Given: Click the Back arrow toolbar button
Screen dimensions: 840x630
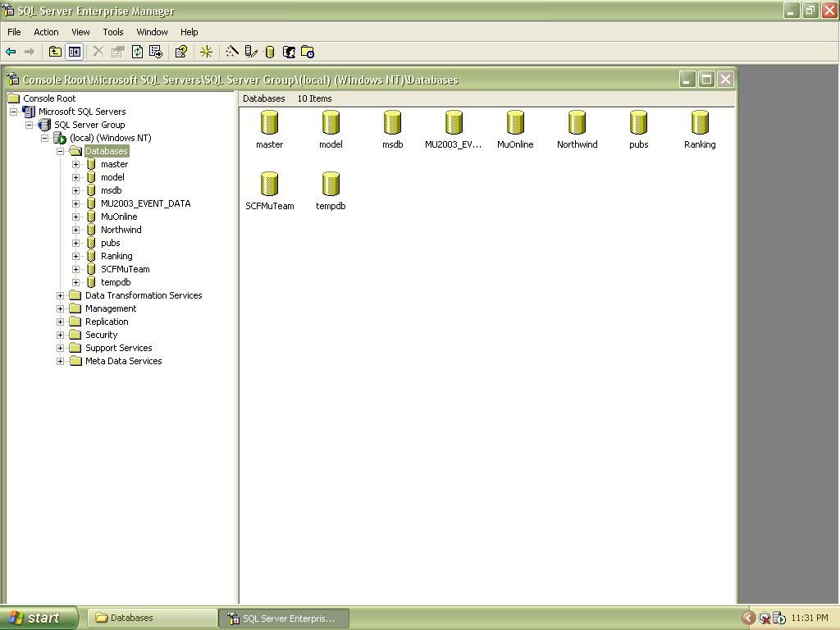Looking at the screenshot, I should click(x=11, y=52).
